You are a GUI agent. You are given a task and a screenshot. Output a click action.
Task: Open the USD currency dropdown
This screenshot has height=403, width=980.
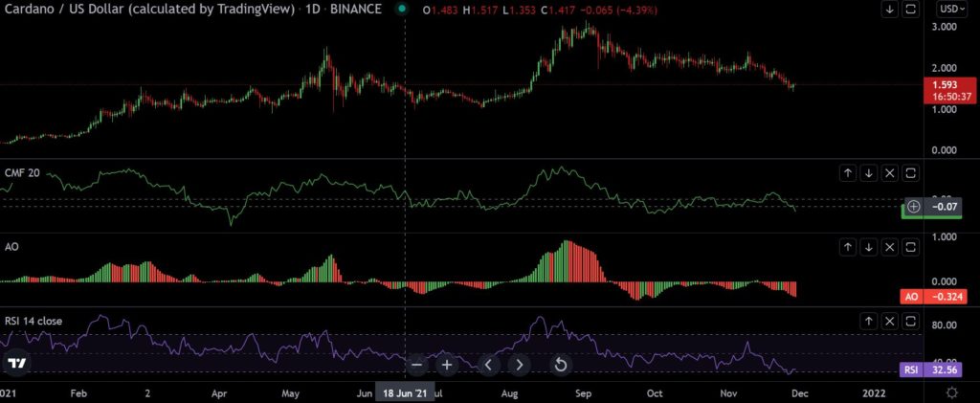tap(952, 10)
